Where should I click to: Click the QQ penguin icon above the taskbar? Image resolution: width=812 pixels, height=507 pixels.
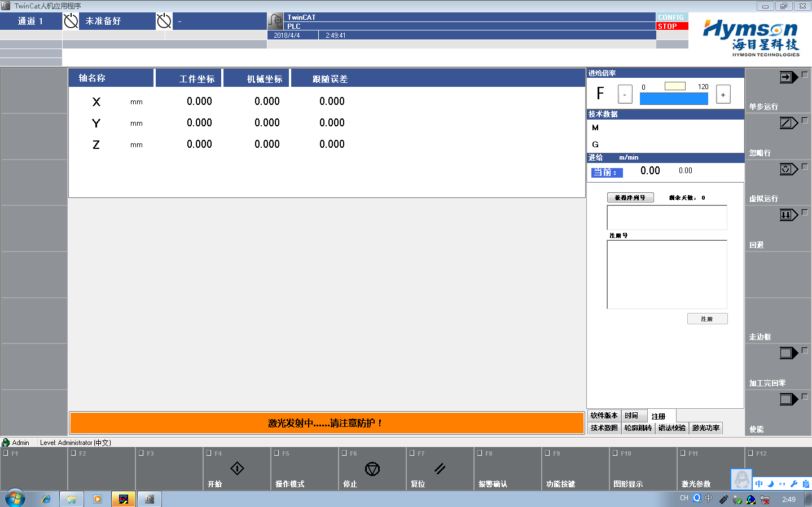[x=740, y=479]
